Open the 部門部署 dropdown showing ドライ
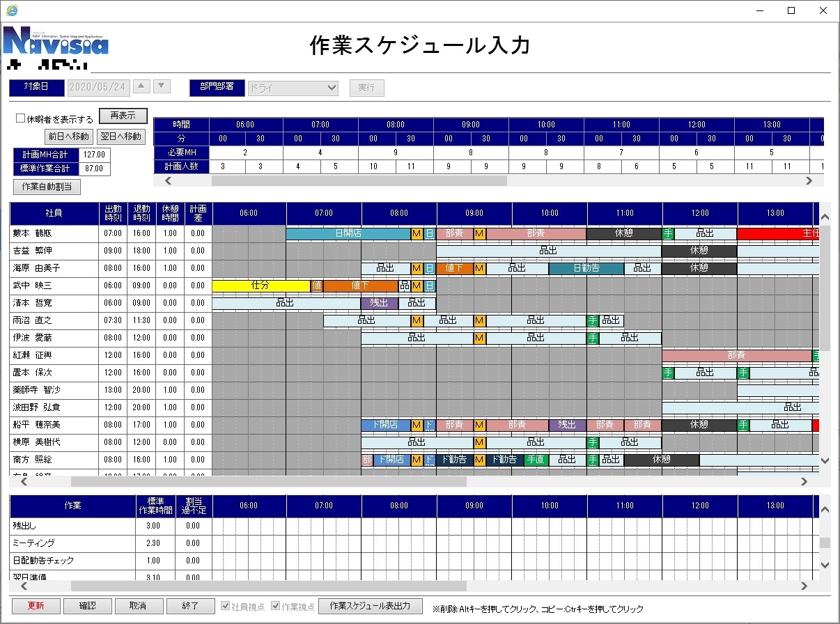Image resolution: width=840 pixels, height=624 pixels. pyautogui.click(x=293, y=88)
